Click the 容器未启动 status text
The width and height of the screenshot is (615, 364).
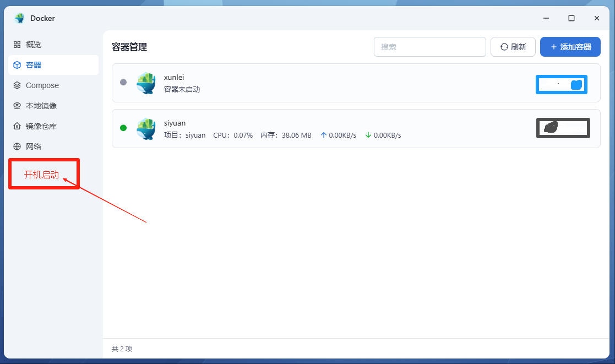[x=182, y=89]
